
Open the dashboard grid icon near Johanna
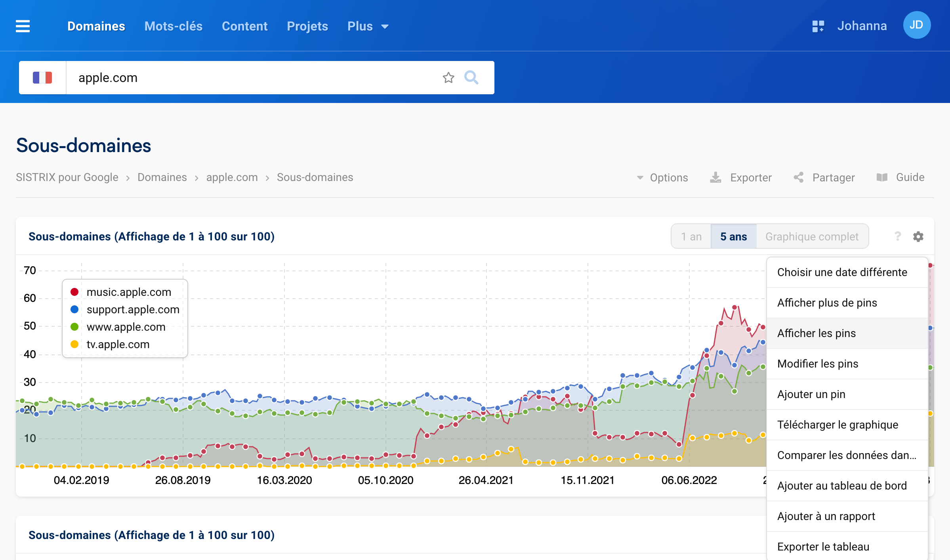coord(818,26)
